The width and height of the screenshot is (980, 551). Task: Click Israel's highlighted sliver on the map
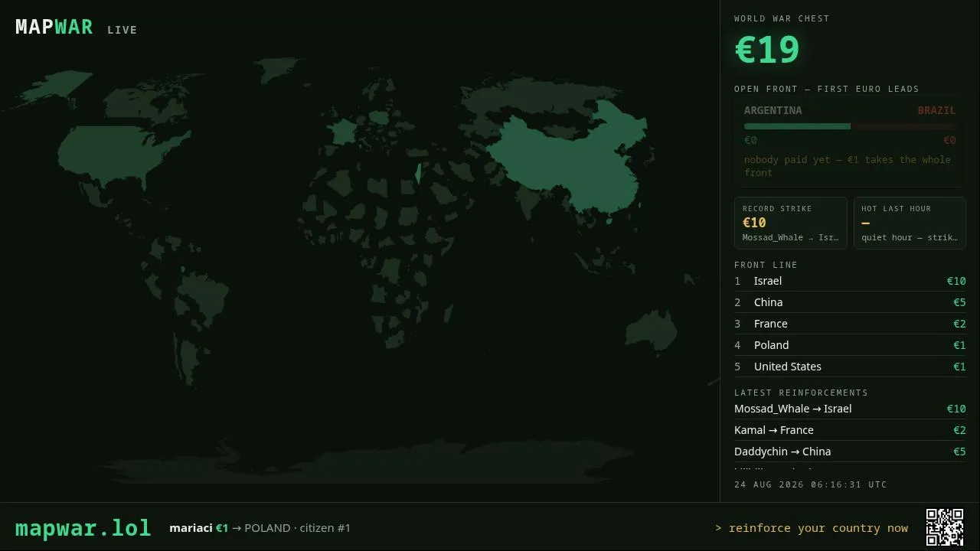point(418,174)
